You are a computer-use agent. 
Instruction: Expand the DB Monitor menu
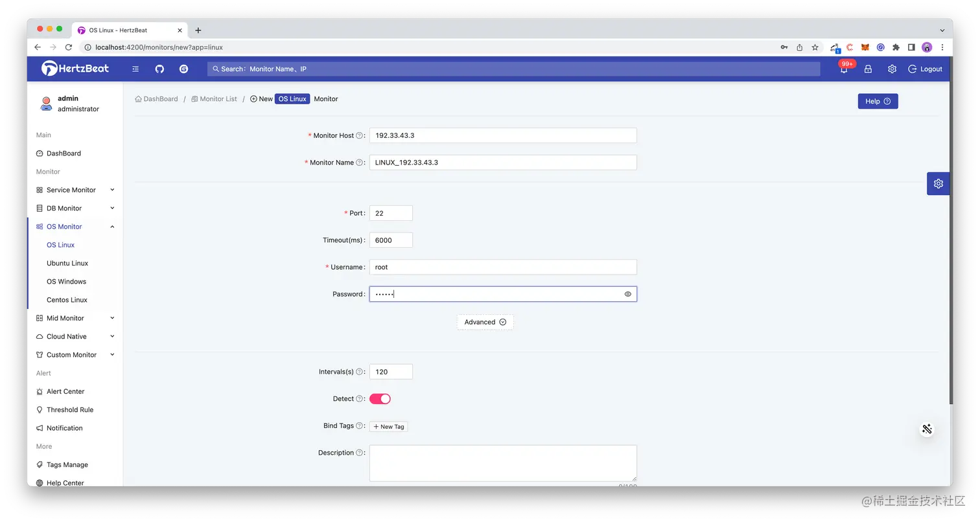click(x=75, y=208)
